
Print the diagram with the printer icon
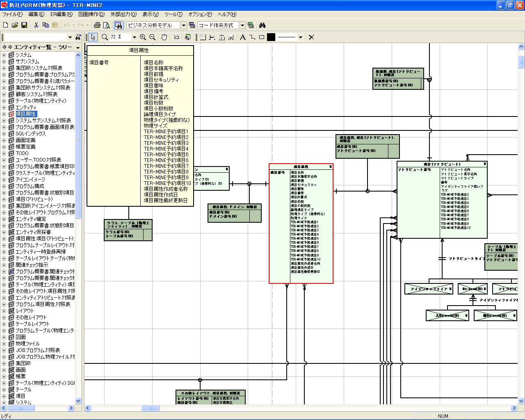[x=97, y=25]
